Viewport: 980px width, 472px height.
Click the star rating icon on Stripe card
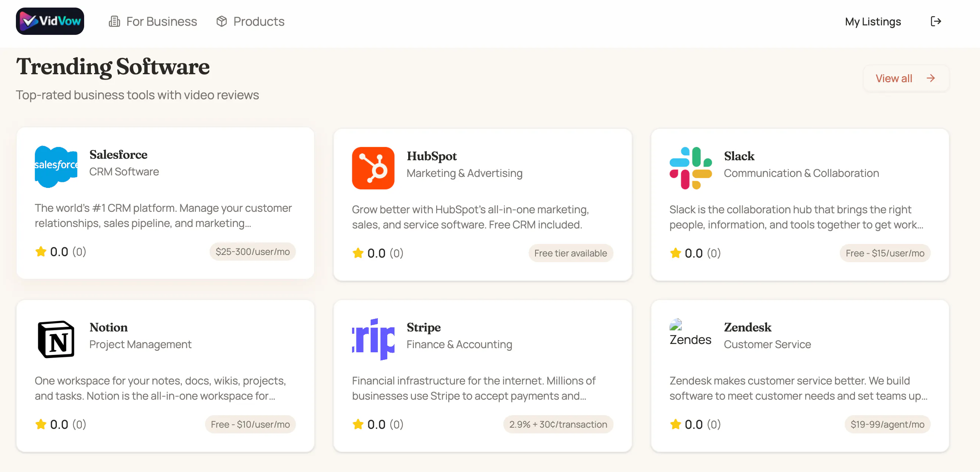(x=358, y=424)
